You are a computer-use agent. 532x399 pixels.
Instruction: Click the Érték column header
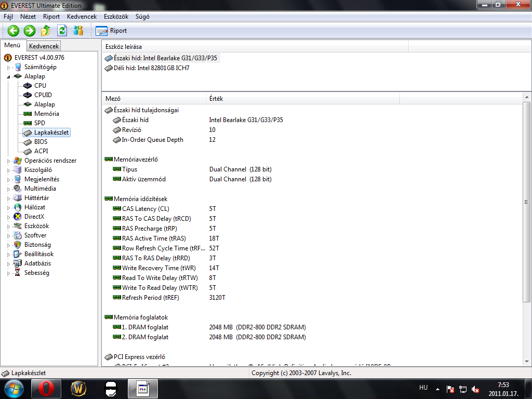point(303,99)
